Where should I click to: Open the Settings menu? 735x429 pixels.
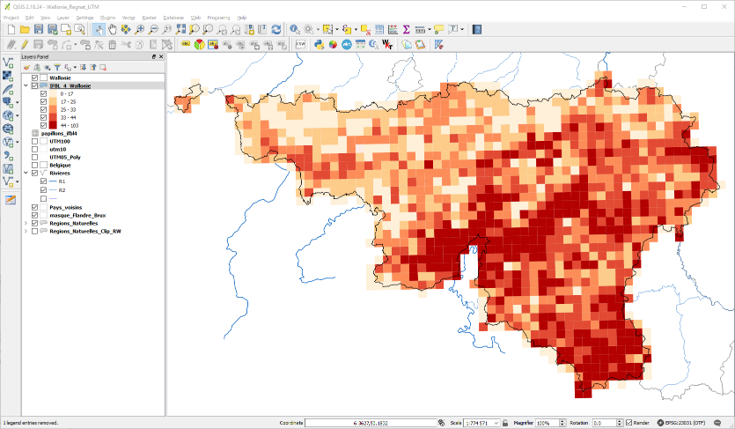85,18
